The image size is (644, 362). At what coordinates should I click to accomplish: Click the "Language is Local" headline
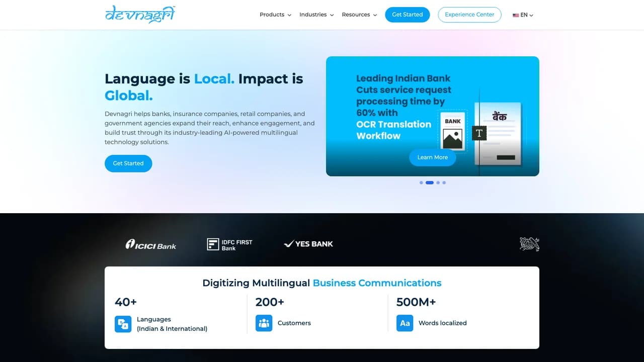tap(204, 87)
